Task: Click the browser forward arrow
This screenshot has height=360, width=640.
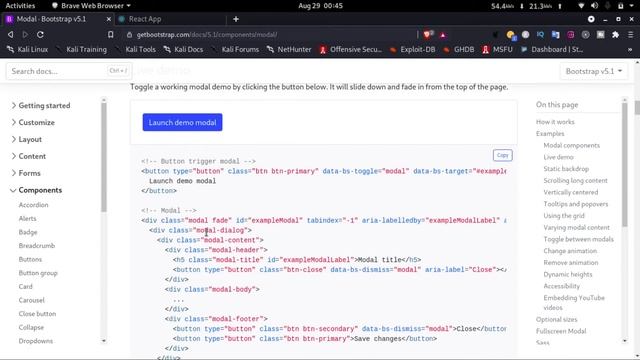Action: click(25, 35)
